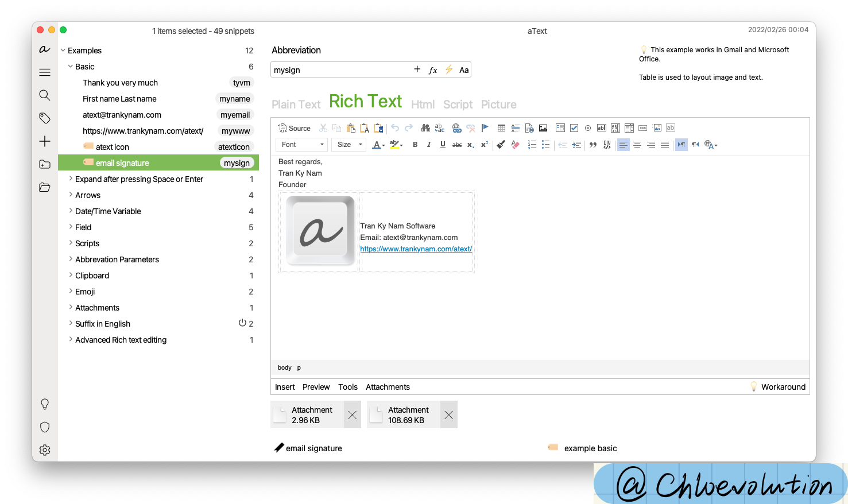Click Remove Format eraser icon
The image size is (848, 504).
click(515, 145)
